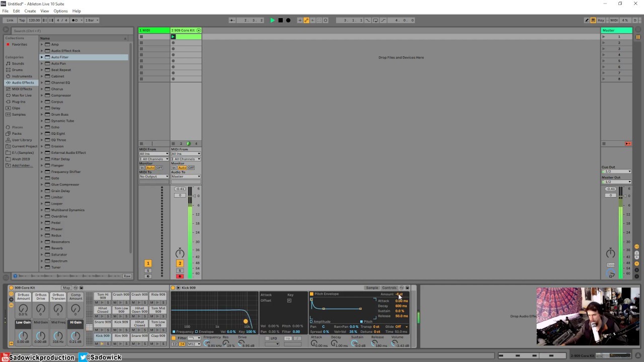Expand the Compressor folder
Image resolution: width=644 pixels, height=362 pixels.
(42, 96)
